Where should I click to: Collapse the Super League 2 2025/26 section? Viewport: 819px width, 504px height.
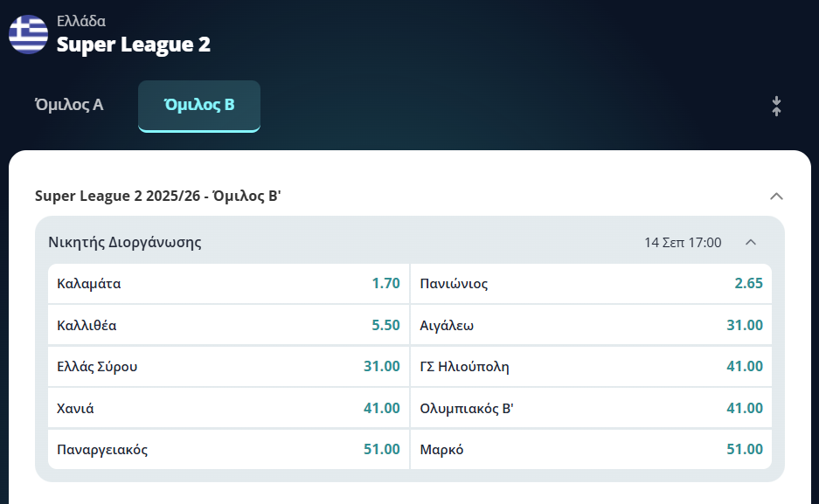[776, 197]
